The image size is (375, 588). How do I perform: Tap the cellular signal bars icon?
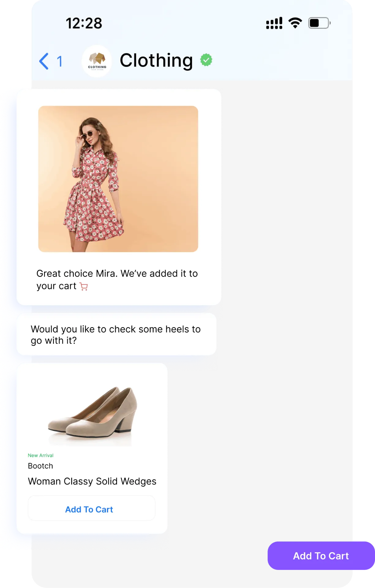(x=274, y=23)
